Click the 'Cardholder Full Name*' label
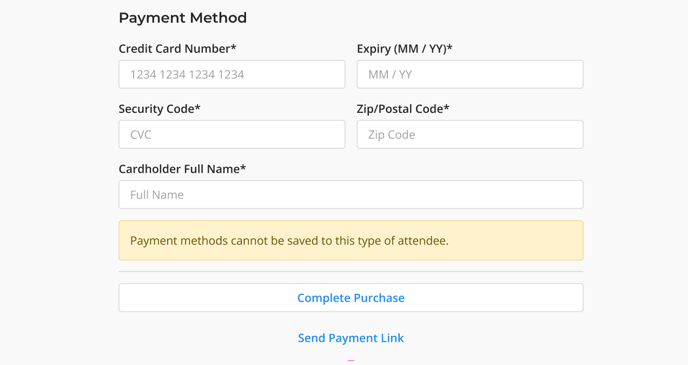Image resolution: width=688 pixels, height=365 pixels. [182, 169]
